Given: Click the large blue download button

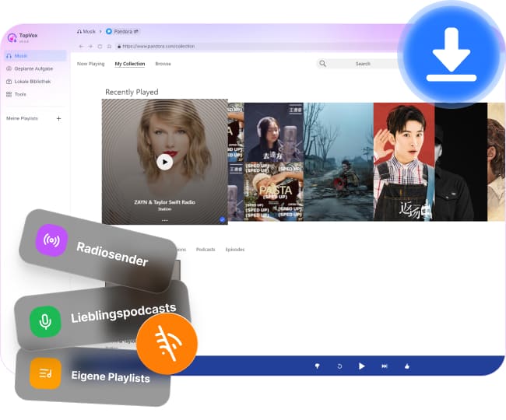Looking at the screenshot, I should [x=452, y=54].
